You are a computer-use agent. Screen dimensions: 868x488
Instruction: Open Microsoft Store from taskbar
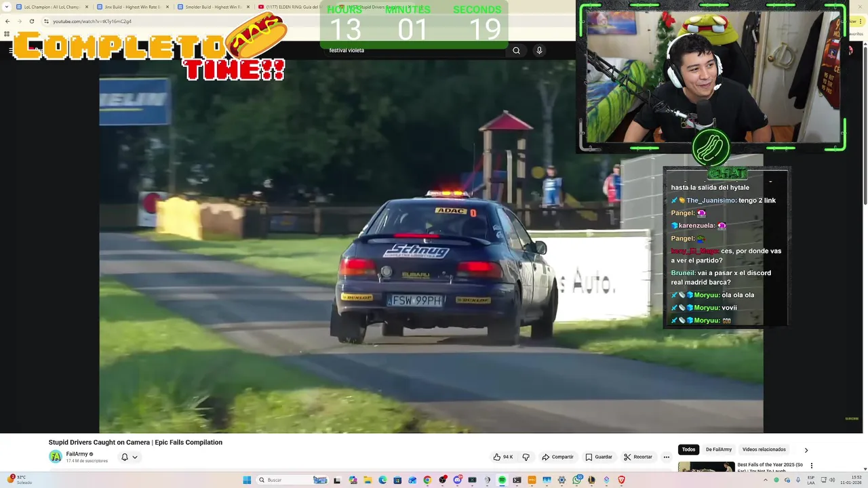coord(397,480)
